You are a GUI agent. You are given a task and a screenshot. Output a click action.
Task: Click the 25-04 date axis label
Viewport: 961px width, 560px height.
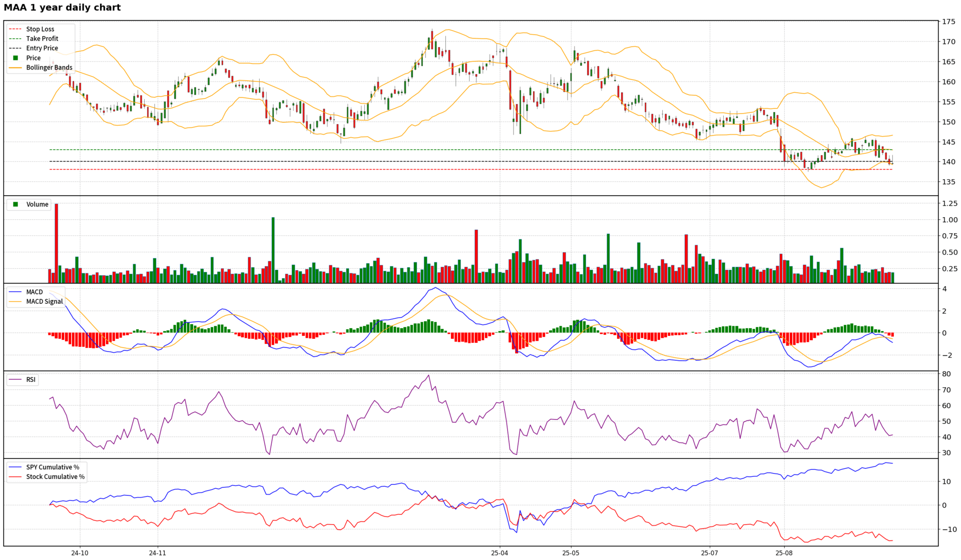[x=499, y=553]
